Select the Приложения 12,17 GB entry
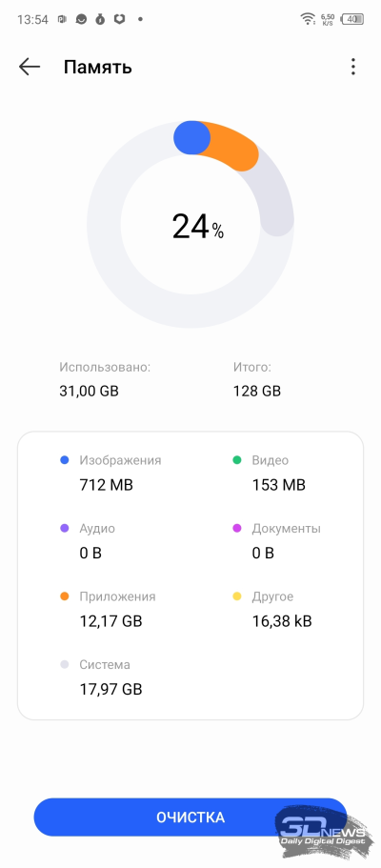 [108, 609]
